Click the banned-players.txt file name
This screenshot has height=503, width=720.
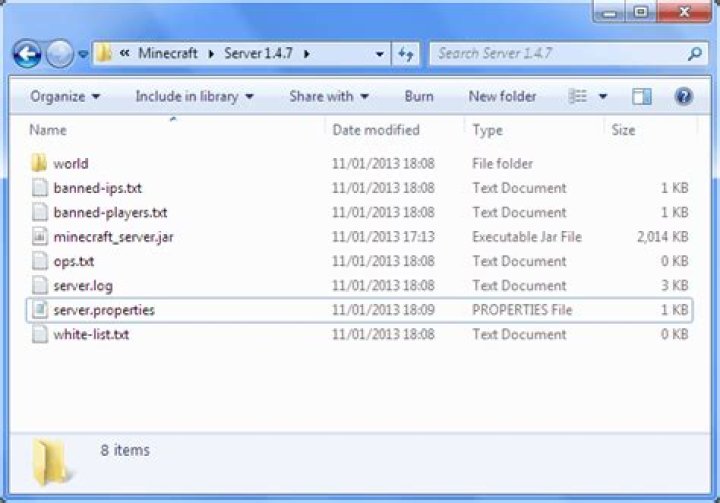point(110,212)
